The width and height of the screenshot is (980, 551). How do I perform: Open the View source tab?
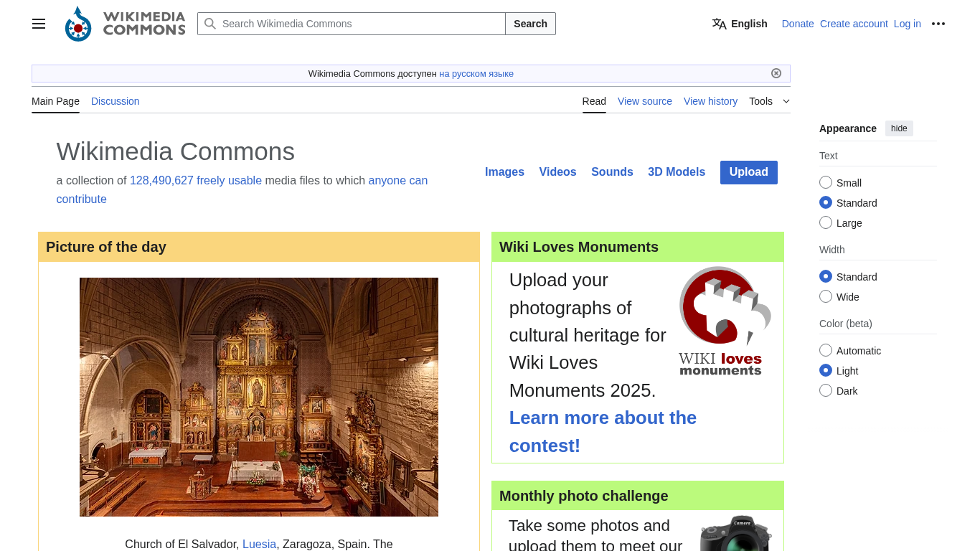[645, 101]
